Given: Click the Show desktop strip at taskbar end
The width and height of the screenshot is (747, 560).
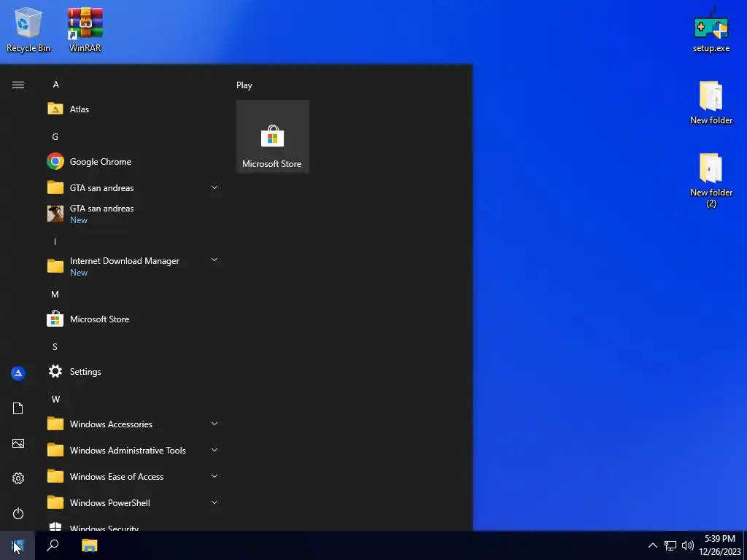Looking at the screenshot, I should pyautogui.click(x=745, y=545).
